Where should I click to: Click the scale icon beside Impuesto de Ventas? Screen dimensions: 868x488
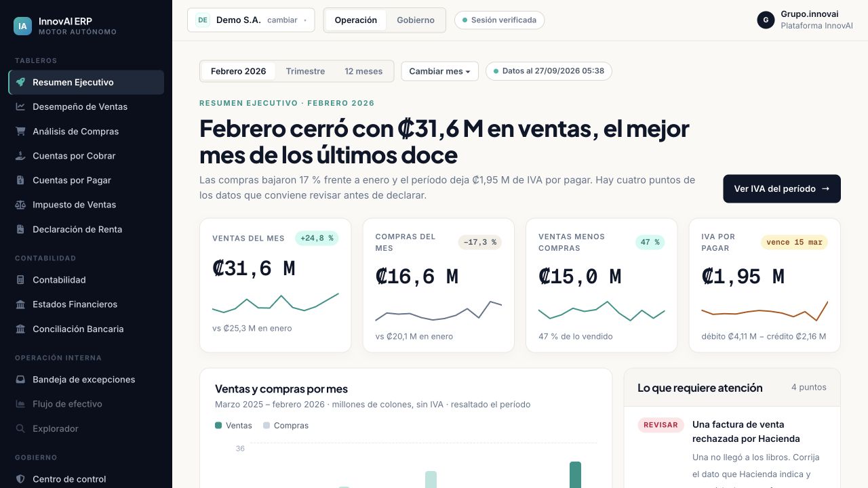21,205
